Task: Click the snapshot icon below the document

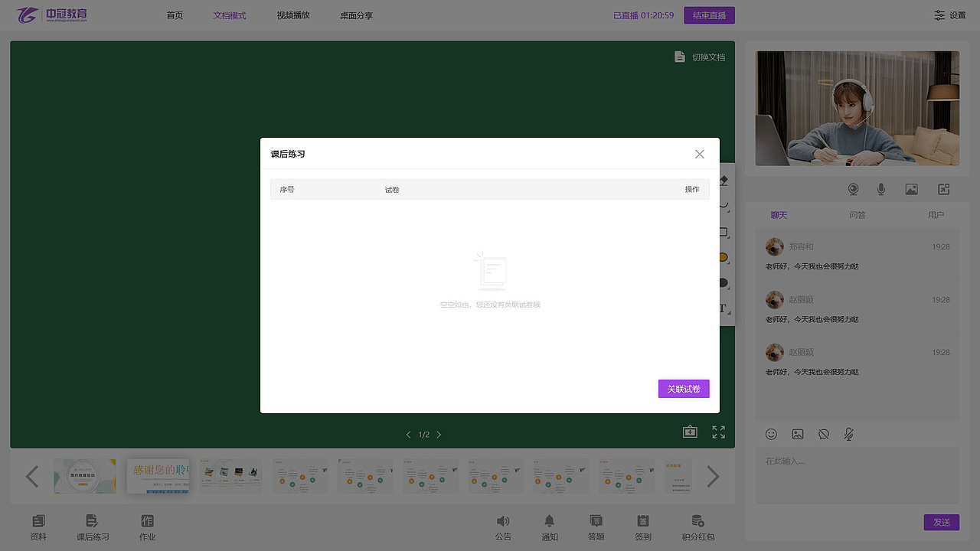Action: point(690,431)
